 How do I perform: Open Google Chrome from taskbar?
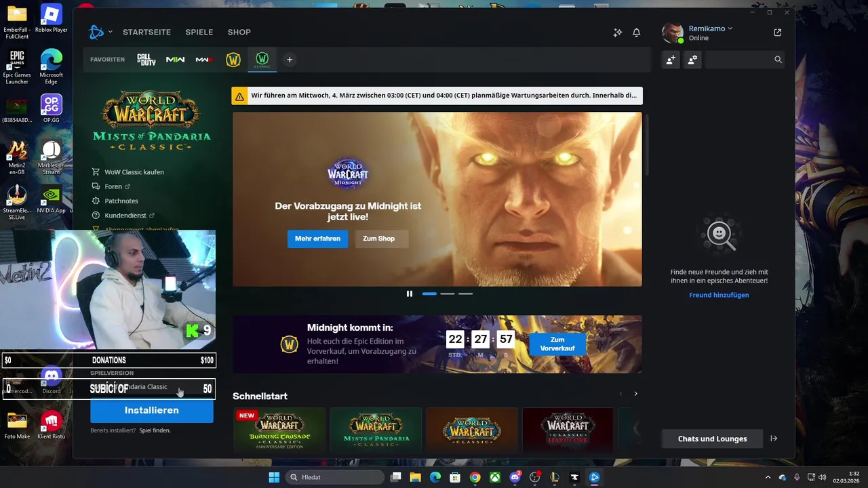point(475,477)
